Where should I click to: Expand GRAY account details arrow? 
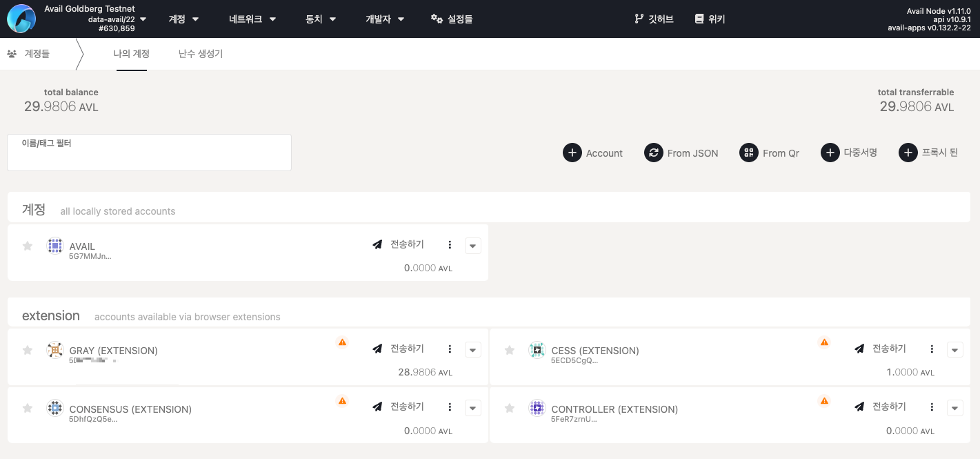tap(472, 350)
